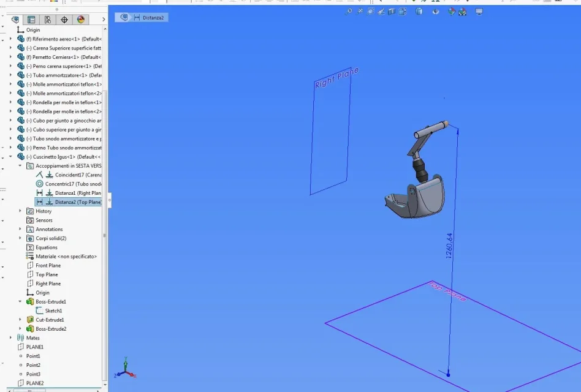Open the ConfigurationManager tab

click(x=48, y=19)
